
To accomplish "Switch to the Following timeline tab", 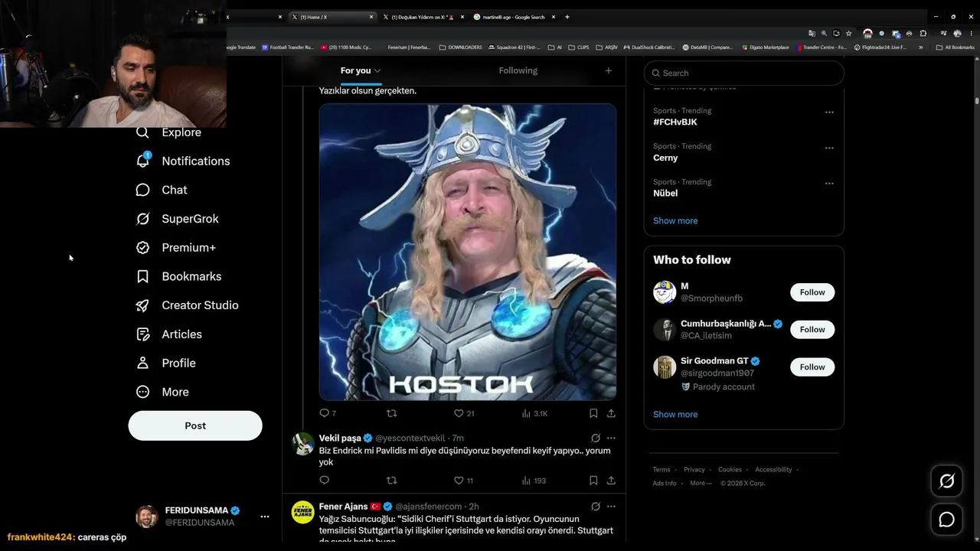I will coord(518,70).
